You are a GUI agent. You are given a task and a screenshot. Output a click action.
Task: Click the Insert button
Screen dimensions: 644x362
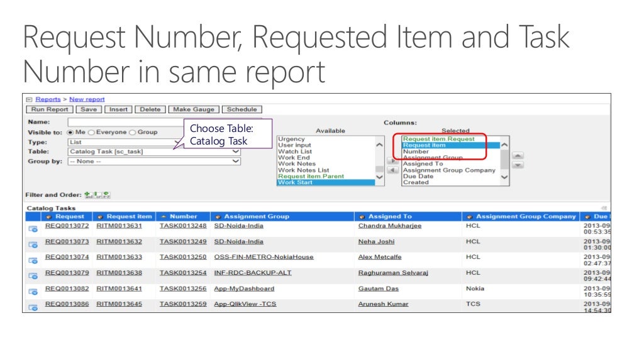[x=118, y=109]
